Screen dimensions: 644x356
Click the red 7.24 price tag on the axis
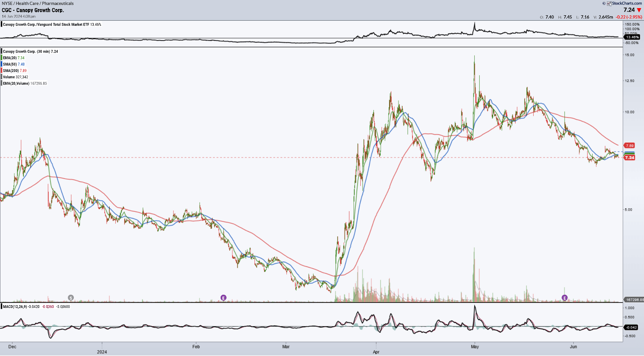click(630, 158)
